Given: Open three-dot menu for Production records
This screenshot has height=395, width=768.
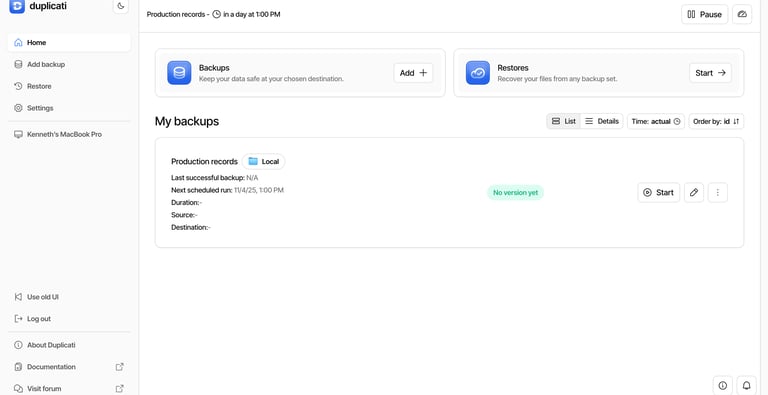Looking at the screenshot, I should tap(718, 193).
